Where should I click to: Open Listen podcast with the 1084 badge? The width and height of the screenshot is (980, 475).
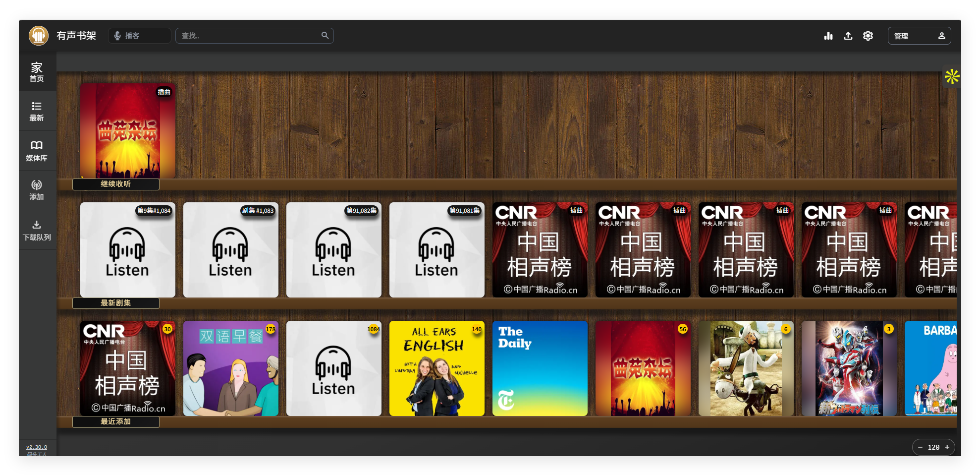point(334,368)
